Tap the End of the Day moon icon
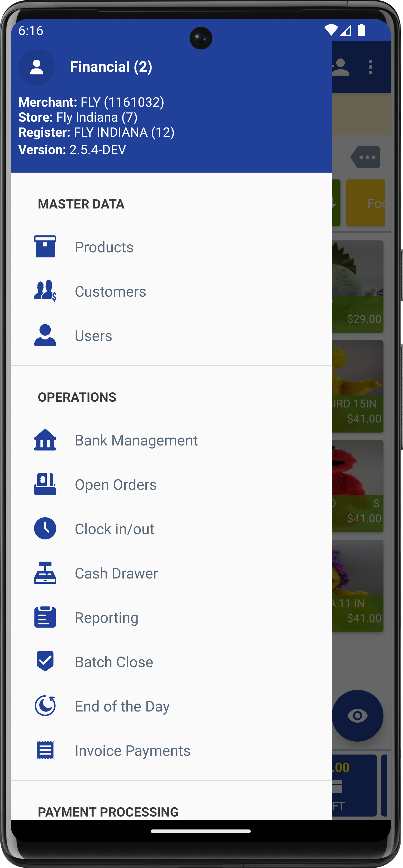 45,706
